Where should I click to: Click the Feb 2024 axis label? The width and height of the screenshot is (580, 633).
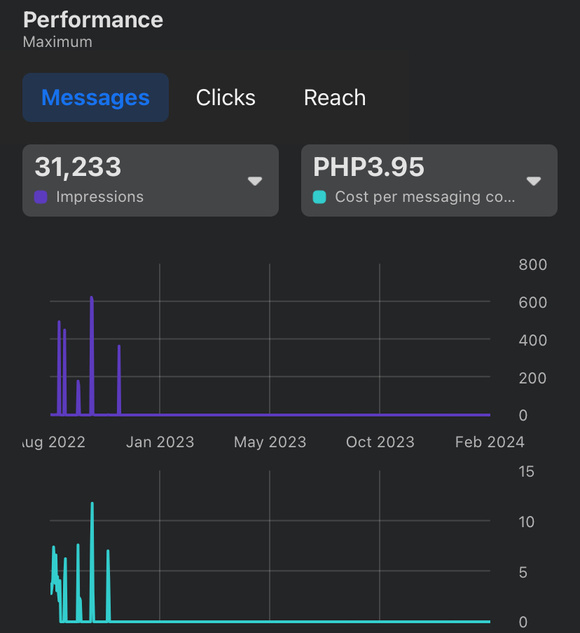pyautogui.click(x=490, y=442)
